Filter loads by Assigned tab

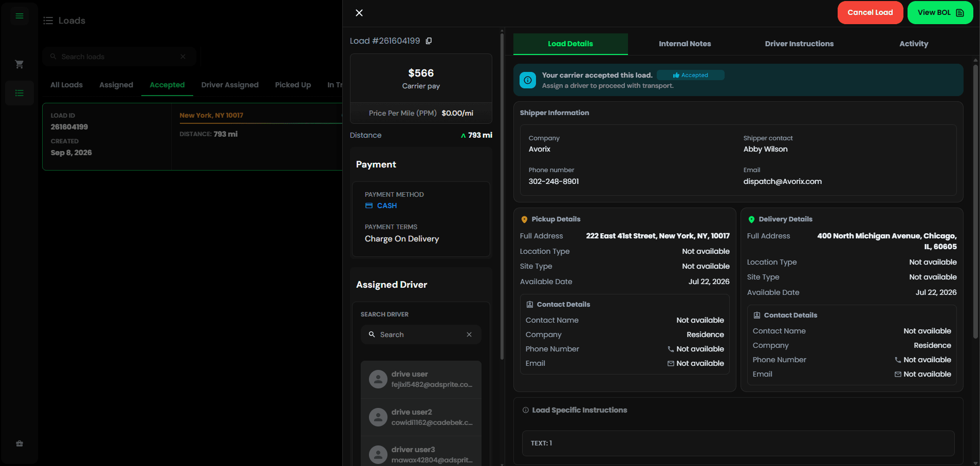click(x=116, y=85)
